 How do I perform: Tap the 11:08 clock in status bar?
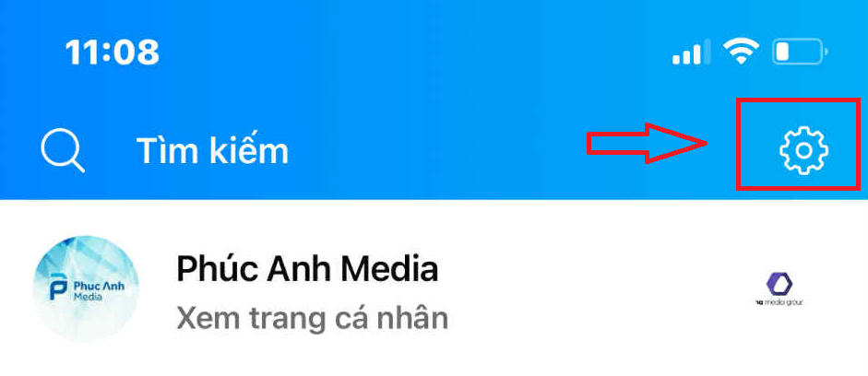(x=113, y=53)
